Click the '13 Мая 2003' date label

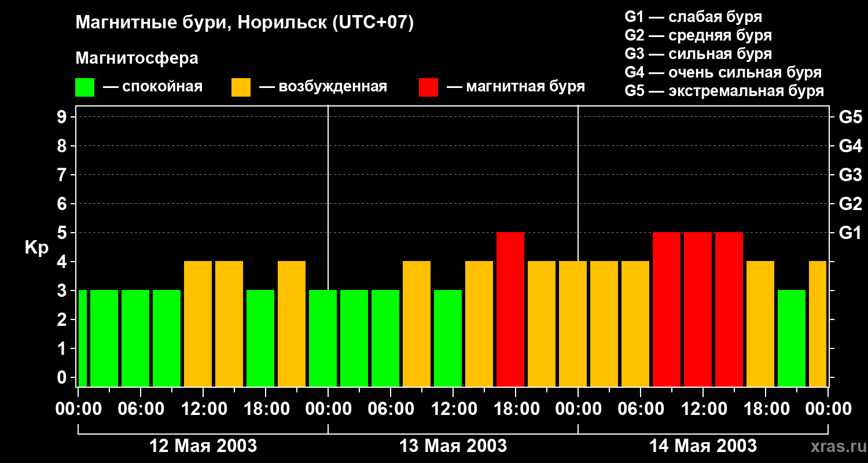click(453, 446)
